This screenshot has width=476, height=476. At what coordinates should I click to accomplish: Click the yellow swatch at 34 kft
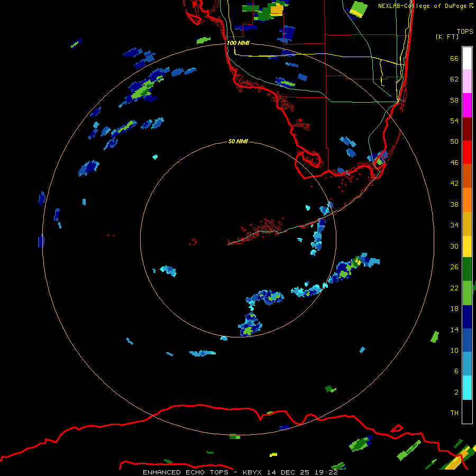pos(467,246)
